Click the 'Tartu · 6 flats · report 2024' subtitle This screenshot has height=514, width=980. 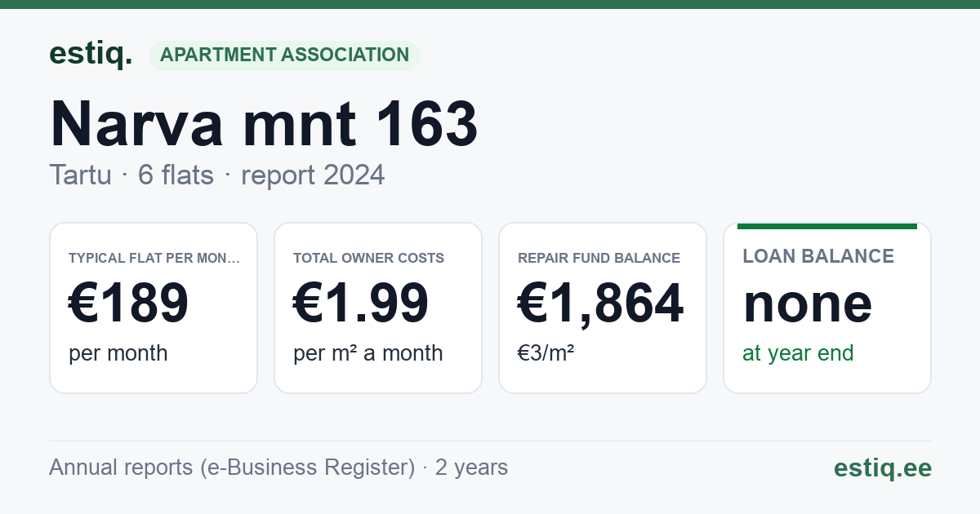click(x=216, y=175)
